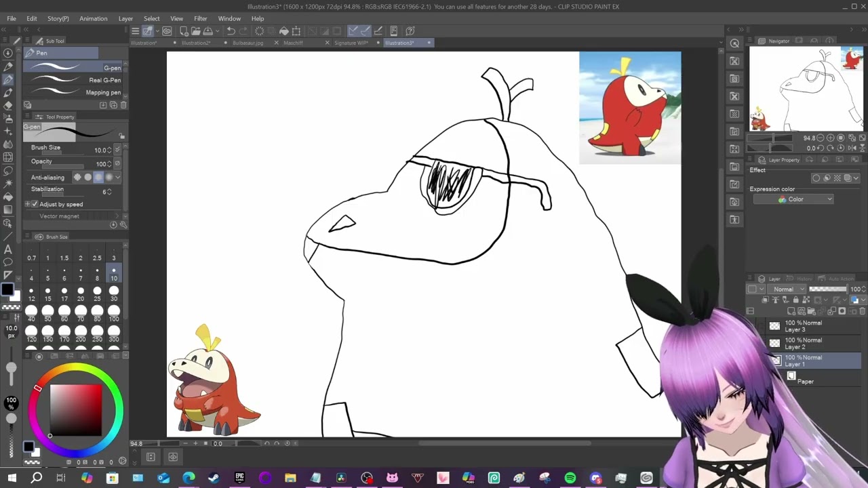This screenshot has height=488, width=868.
Task: Select the Pen tool in left toolbar
Action: (x=8, y=79)
